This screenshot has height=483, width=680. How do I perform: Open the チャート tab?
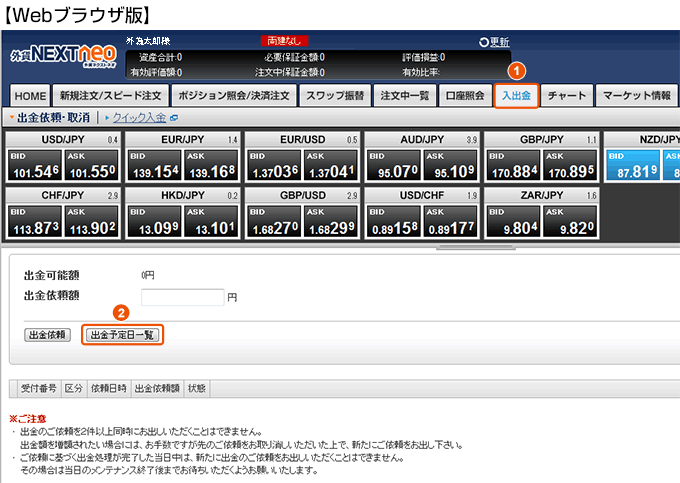pos(567,96)
